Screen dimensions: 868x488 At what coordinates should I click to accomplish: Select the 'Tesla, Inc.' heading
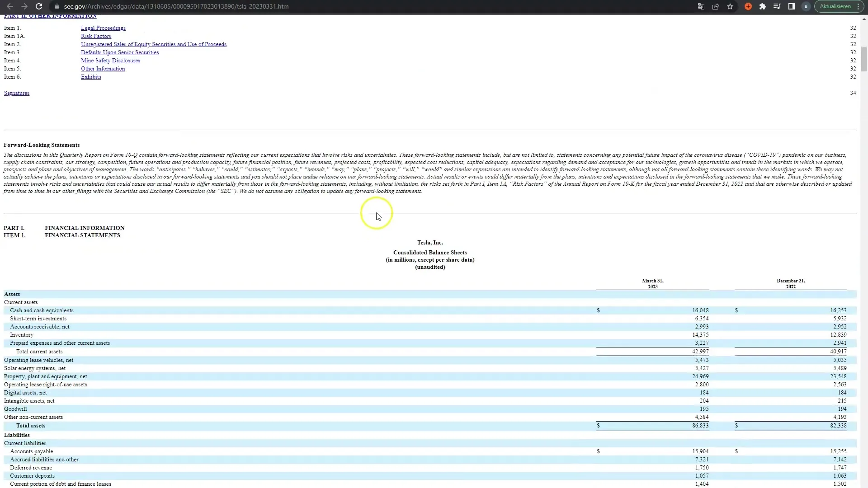430,243
